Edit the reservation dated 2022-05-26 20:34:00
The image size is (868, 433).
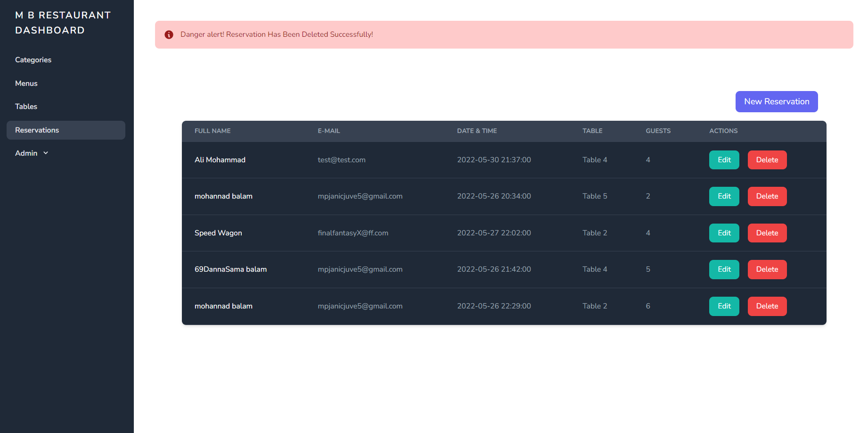724,196
